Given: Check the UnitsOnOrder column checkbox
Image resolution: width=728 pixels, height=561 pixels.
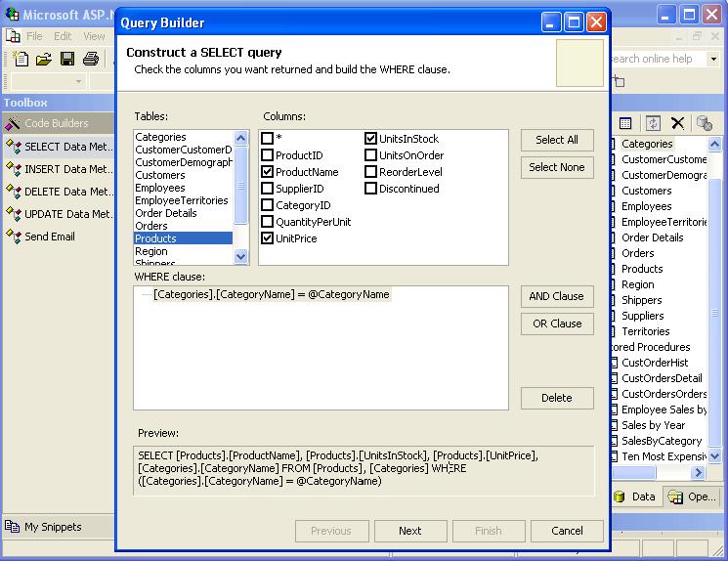Looking at the screenshot, I should (x=370, y=154).
